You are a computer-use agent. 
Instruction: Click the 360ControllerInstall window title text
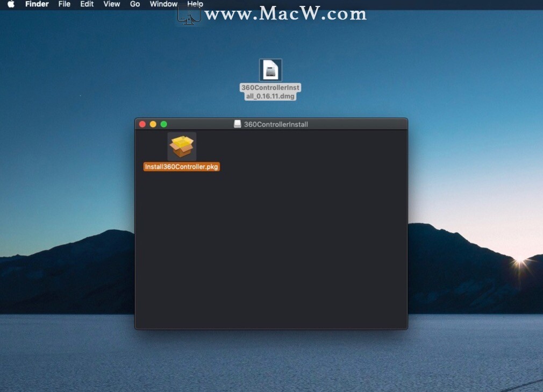pos(276,124)
